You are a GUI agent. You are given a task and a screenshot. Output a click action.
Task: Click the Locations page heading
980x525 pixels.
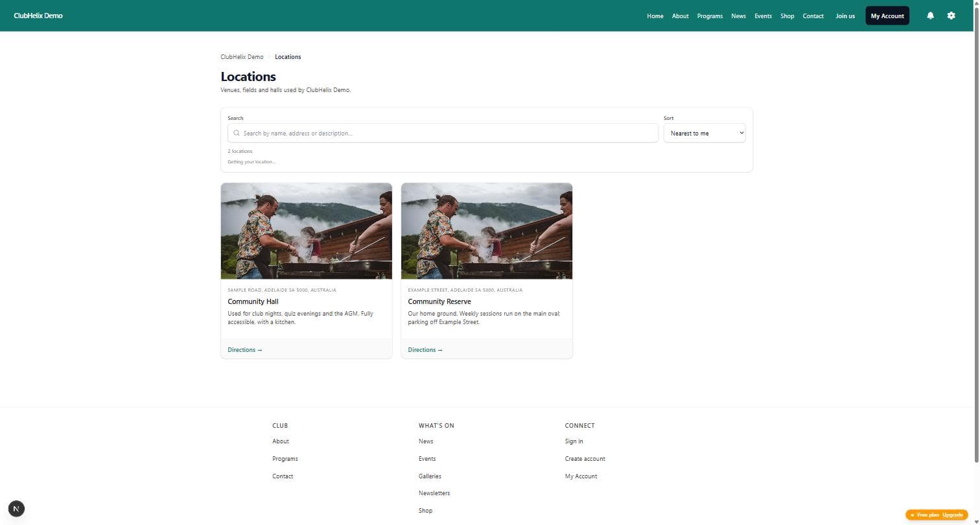pyautogui.click(x=248, y=76)
